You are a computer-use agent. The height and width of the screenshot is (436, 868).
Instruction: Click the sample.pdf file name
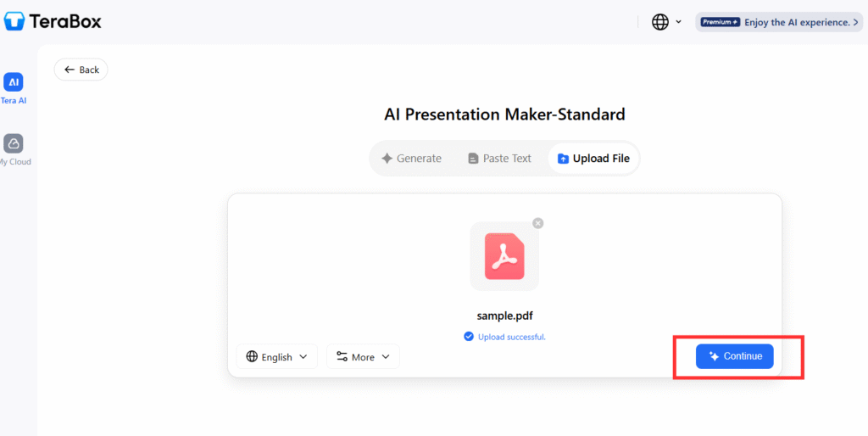504,316
